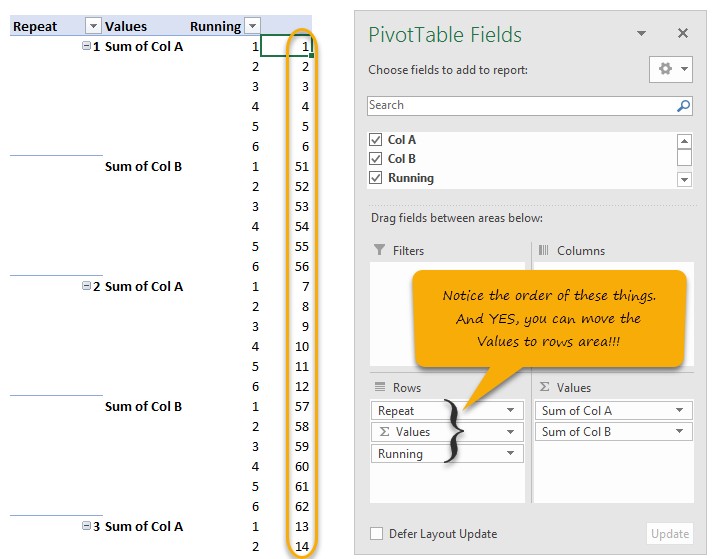The image size is (714, 559).
Task: Collapse the Repeat group 1 row
Action: [86, 46]
